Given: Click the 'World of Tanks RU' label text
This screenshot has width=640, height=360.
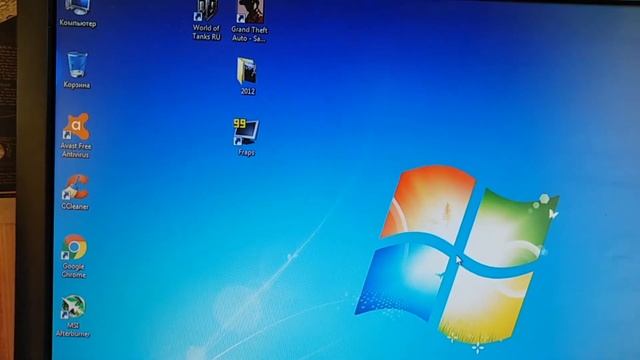Looking at the screenshot, I should (x=206, y=32).
